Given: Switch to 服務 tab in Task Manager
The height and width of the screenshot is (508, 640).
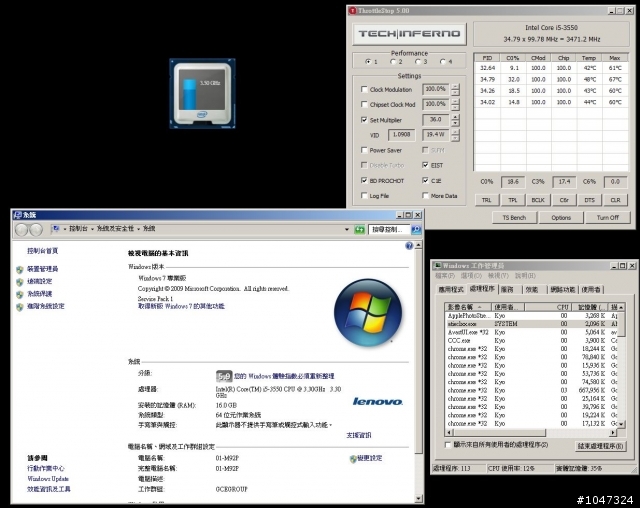Looking at the screenshot, I should click(507, 290).
